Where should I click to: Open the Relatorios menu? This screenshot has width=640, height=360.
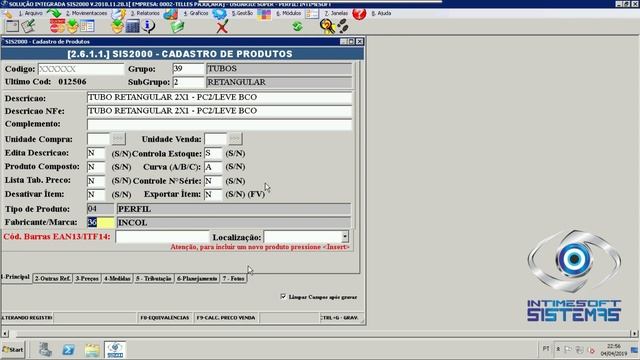(x=145, y=13)
